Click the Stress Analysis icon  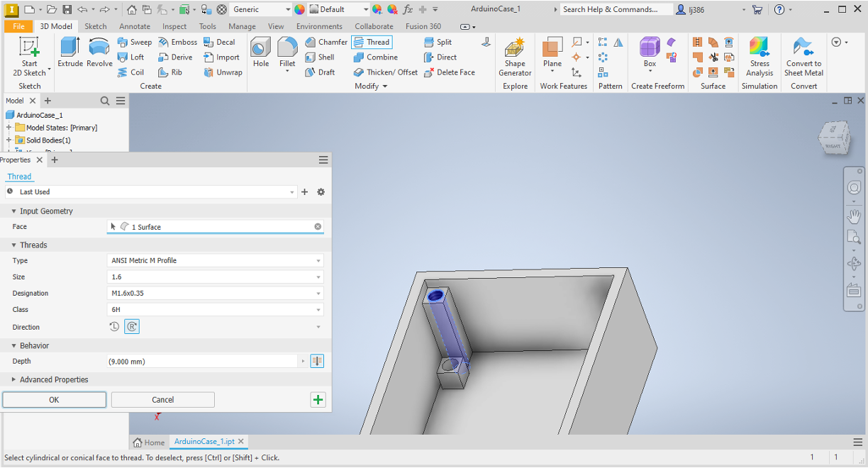coord(759,57)
